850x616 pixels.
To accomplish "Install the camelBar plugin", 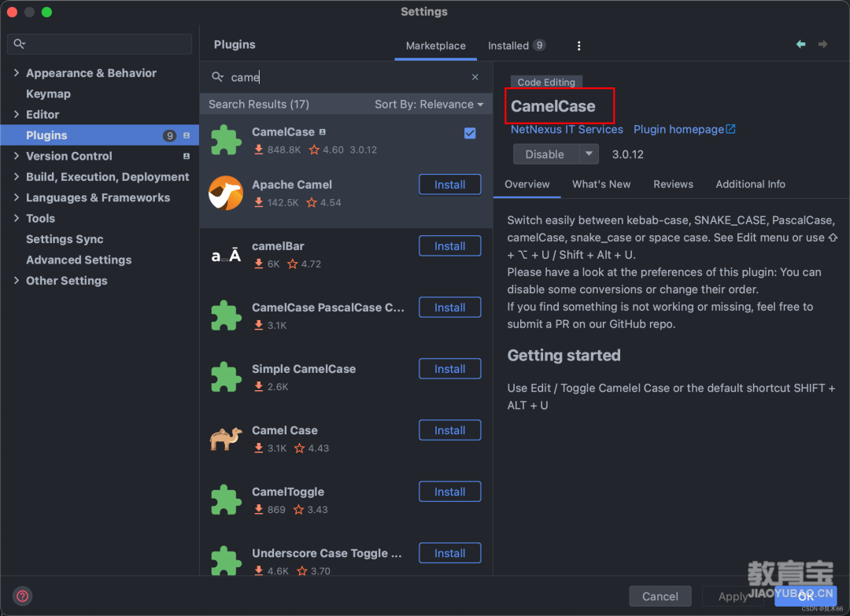I will [450, 246].
